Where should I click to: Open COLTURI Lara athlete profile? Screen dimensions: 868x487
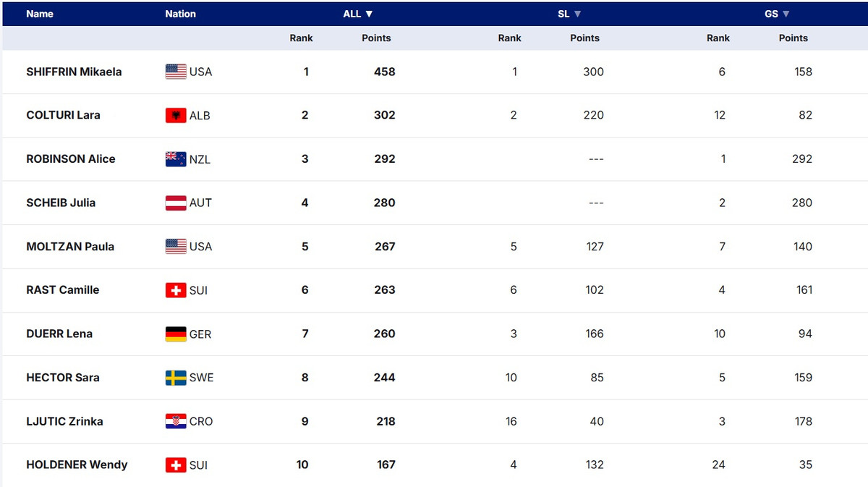click(x=63, y=115)
